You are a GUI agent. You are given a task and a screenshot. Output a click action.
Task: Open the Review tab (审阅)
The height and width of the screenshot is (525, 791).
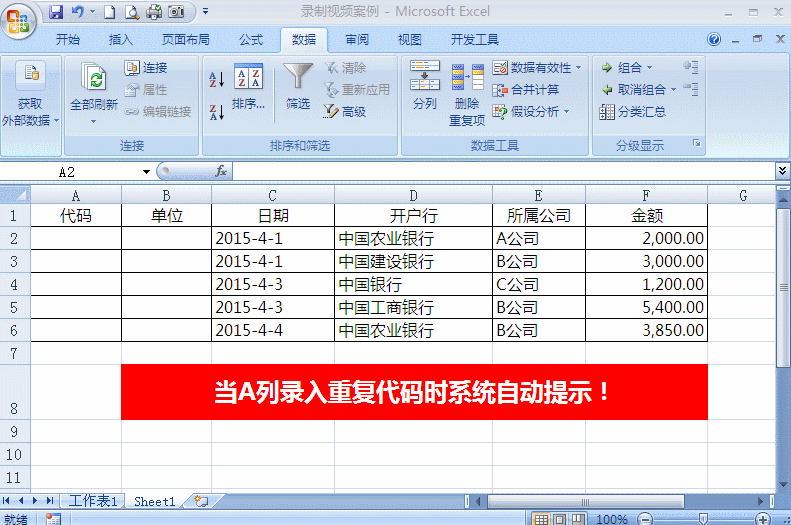click(357, 39)
